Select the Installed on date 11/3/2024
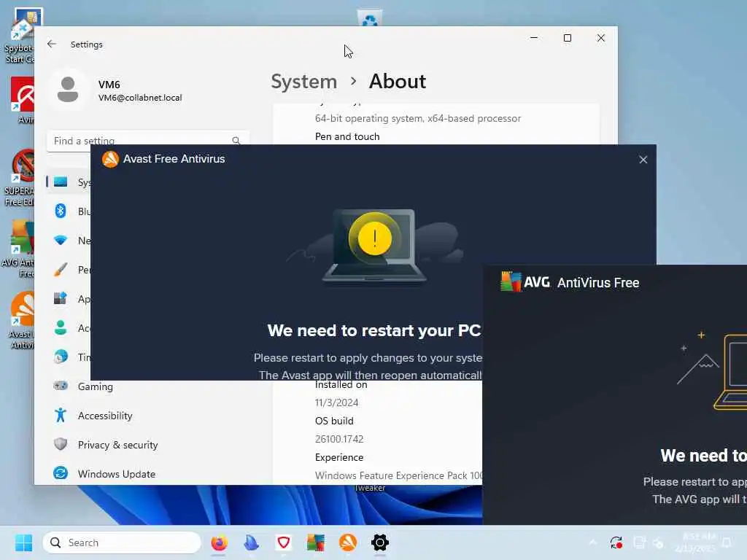The image size is (747, 560). tap(337, 402)
